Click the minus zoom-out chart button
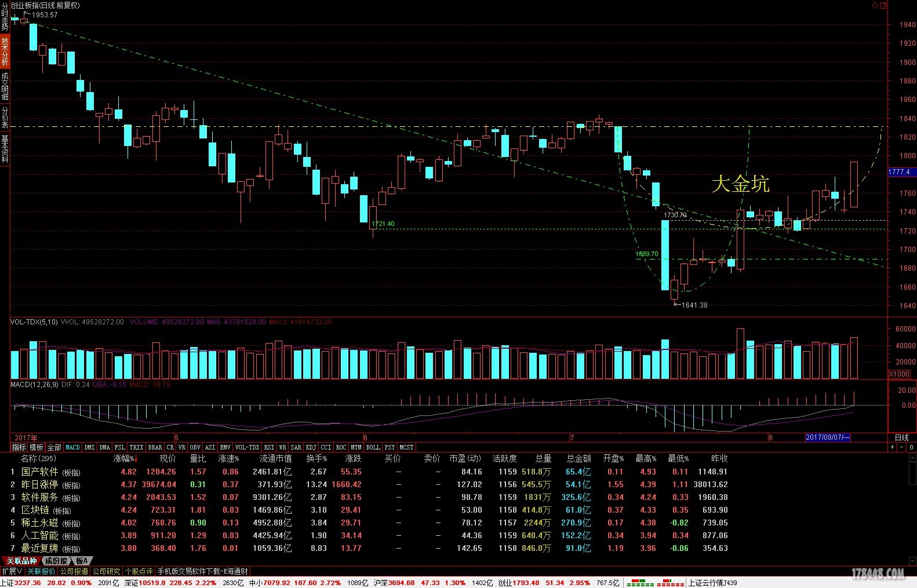 pos(903,447)
